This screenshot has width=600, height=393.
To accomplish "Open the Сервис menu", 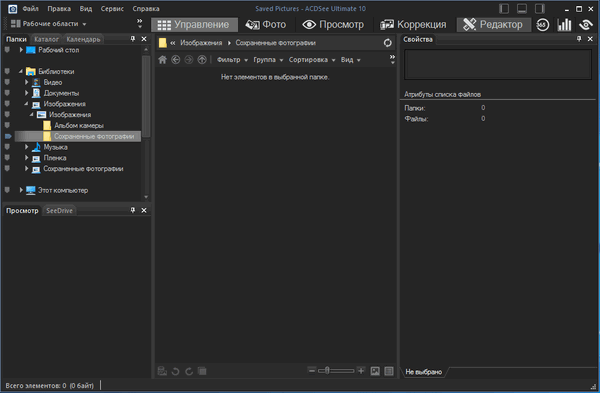I will [112, 8].
